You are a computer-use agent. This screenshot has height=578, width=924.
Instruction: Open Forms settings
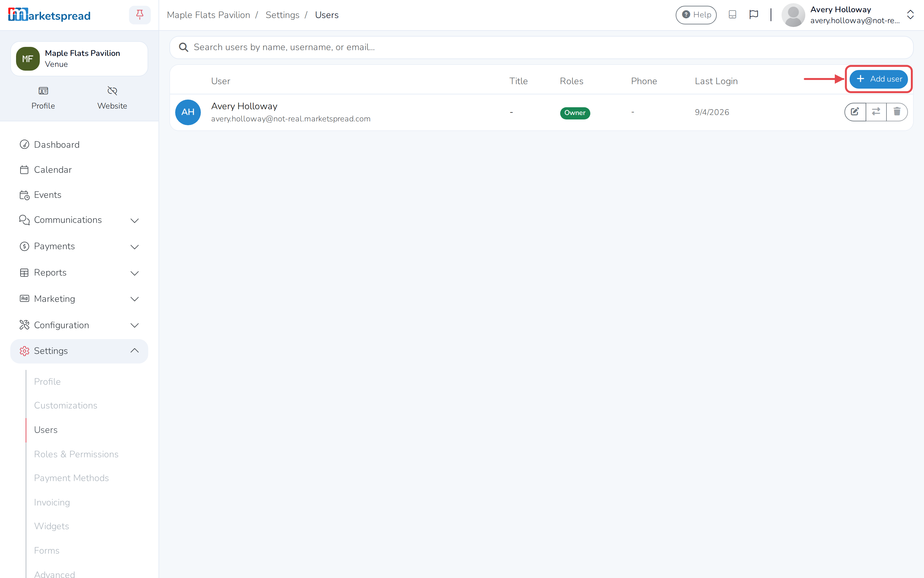47,550
